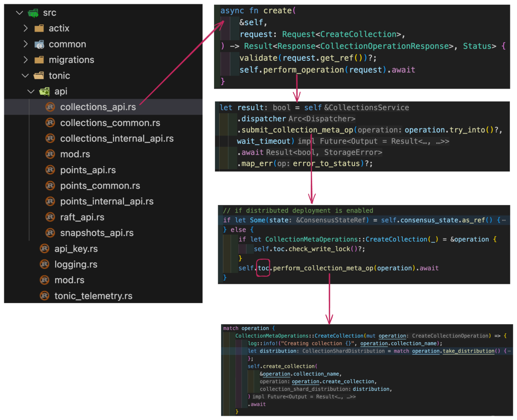The width and height of the screenshot is (517, 420).
Task: Open snapshots_api.rs file
Action: pos(97,233)
